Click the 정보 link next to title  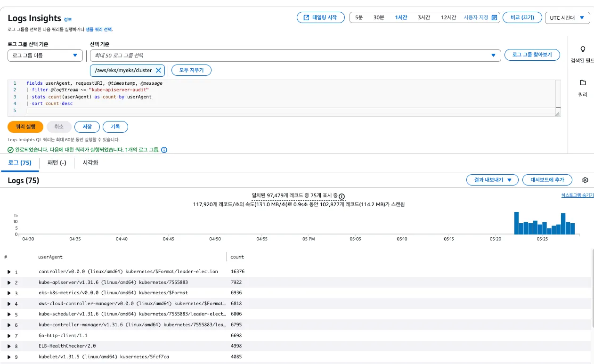pos(68,19)
